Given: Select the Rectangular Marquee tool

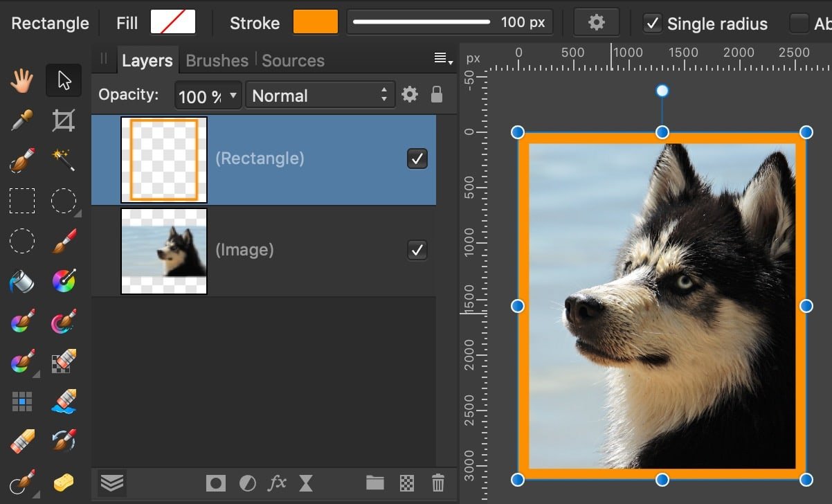Looking at the screenshot, I should (x=21, y=200).
